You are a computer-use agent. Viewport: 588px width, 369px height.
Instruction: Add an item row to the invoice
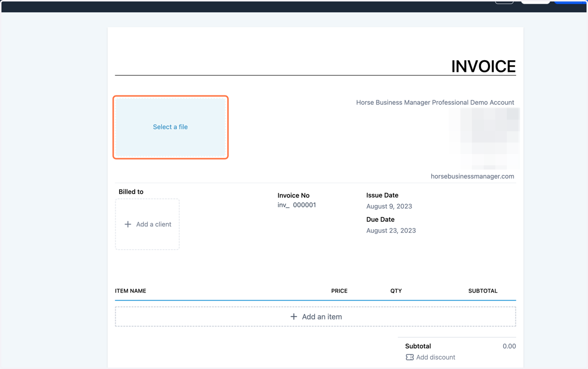pos(316,317)
